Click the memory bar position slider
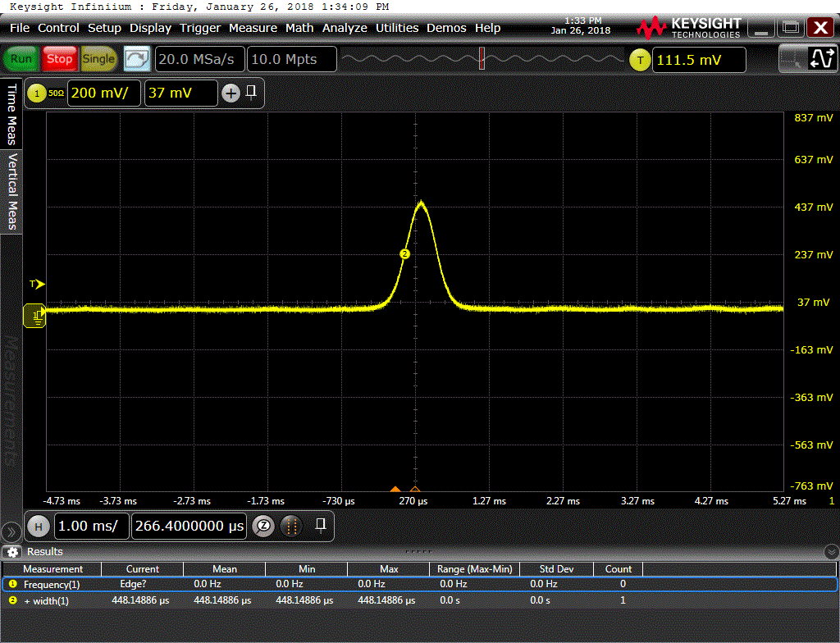Viewport: 840px width, 643px height. tap(482, 59)
